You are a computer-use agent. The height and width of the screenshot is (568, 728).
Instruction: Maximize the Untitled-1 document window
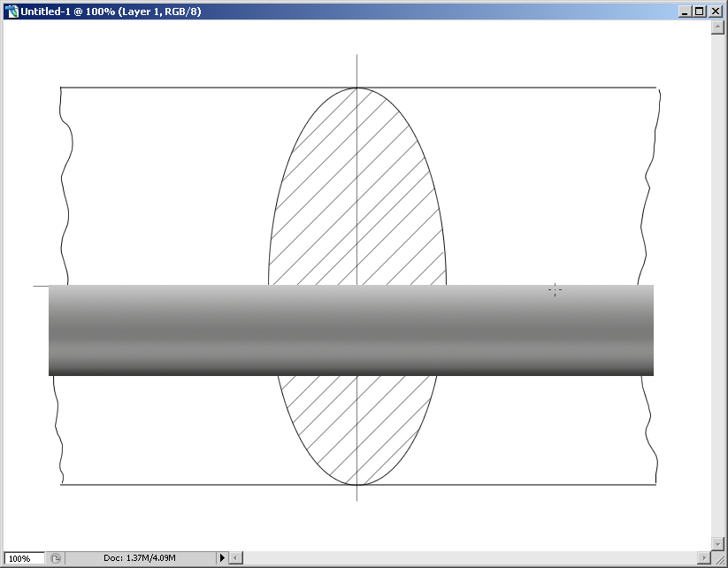[x=700, y=12]
